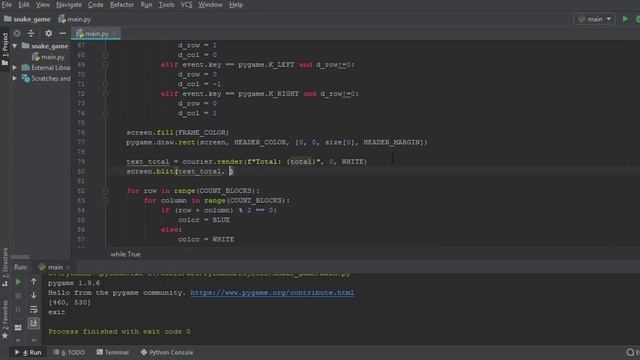This screenshot has width=640, height=360.
Task: Toggle scroll to end in Run console
Action: (x=33, y=323)
